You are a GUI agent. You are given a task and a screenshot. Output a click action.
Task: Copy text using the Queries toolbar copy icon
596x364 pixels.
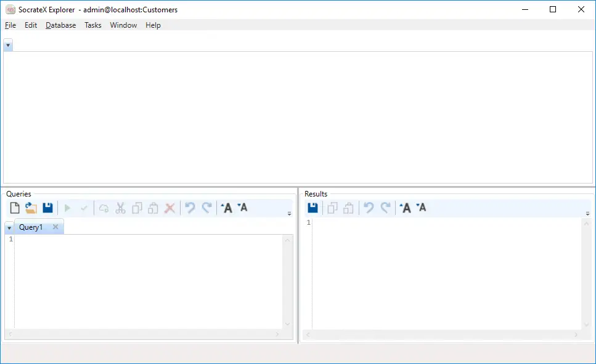pyautogui.click(x=137, y=208)
